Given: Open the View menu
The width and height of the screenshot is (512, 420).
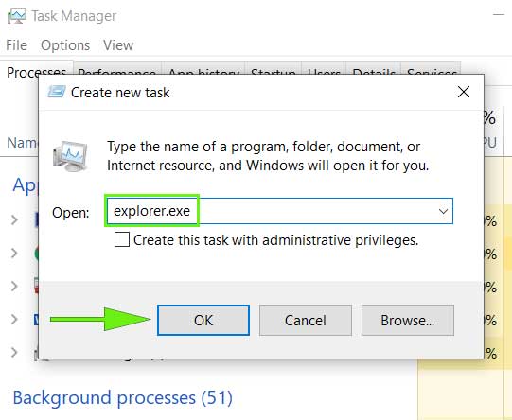Looking at the screenshot, I should click(118, 45).
